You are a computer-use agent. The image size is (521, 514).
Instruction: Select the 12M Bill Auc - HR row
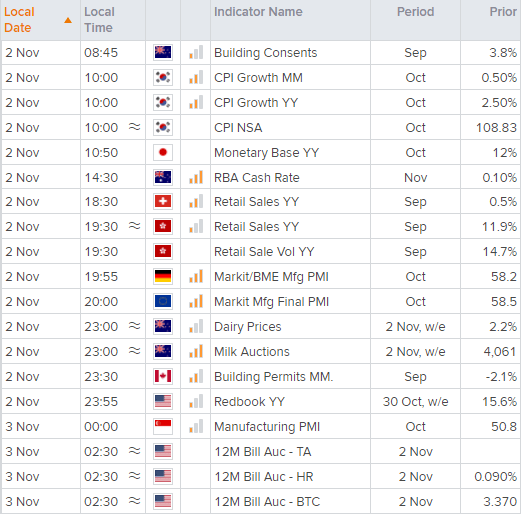[261, 477]
